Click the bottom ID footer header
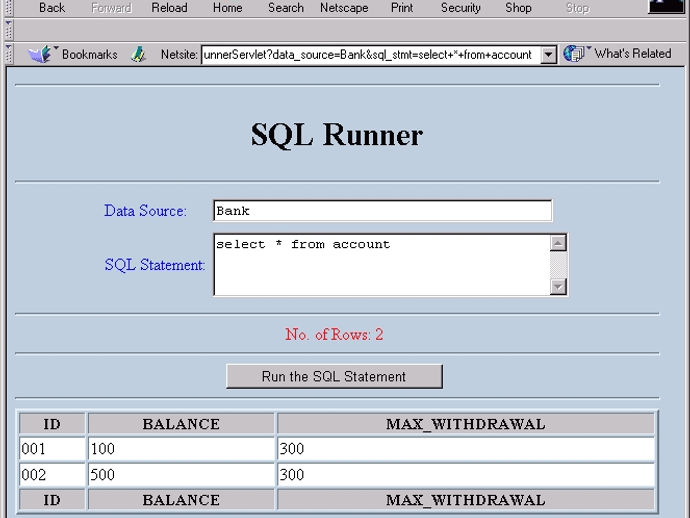Viewport: 690px width, 518px height. point(52,500)
